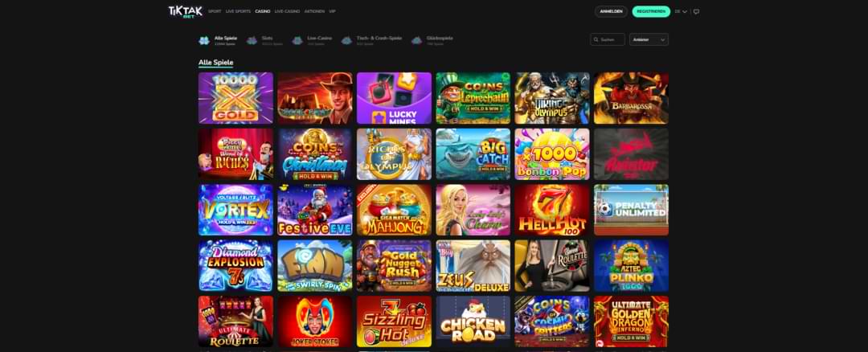This screenshot has height=352, width=868.
Task: Open the Riches of Olympus game
Action: point(394,153)
